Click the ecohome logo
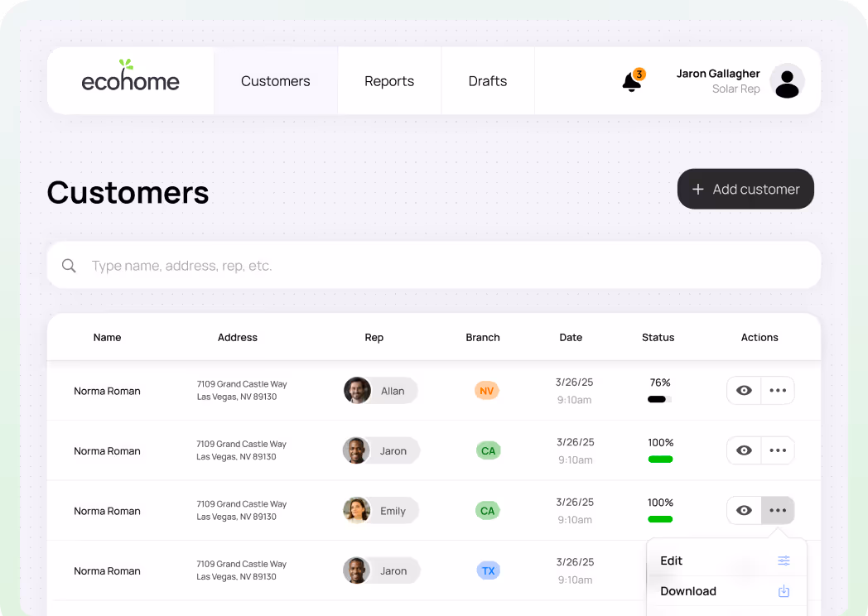The image size is (868, 616). [x=130, y=76]
